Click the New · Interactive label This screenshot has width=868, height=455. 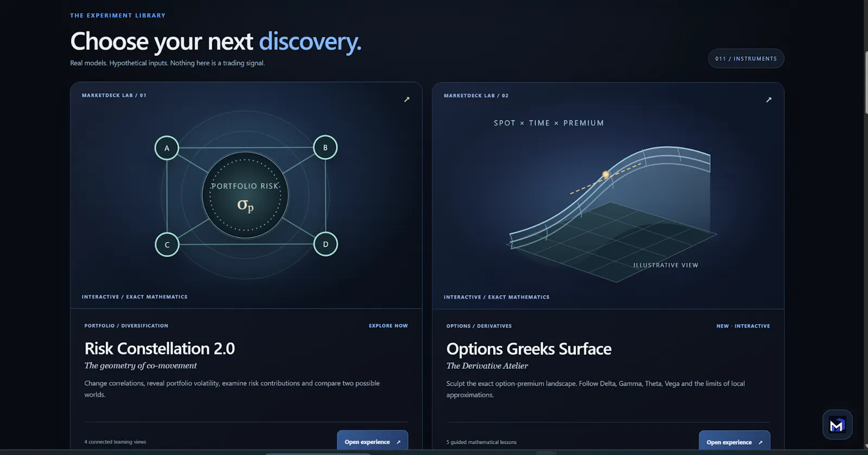tap(743, 326)
